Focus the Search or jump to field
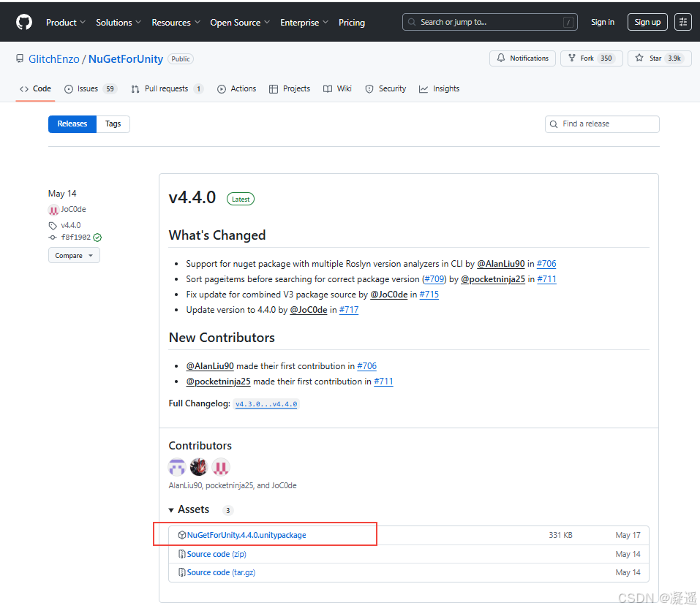700x611 pixels. tap(490, 22)
